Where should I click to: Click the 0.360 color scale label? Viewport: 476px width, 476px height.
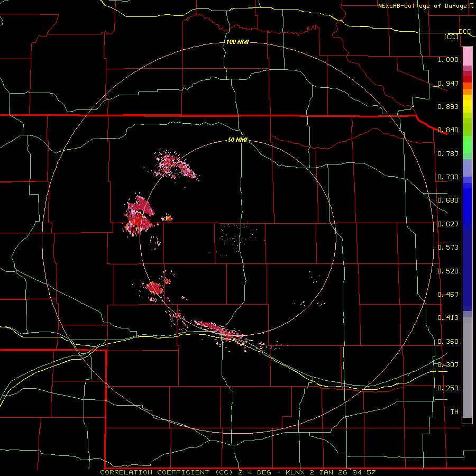(x=448, y=341)
